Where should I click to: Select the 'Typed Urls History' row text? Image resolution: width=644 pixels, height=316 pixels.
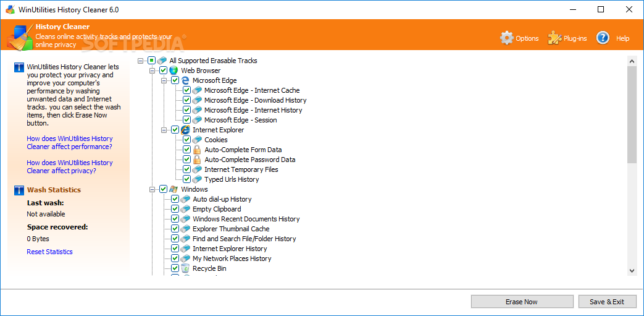(x=232, y=179)
